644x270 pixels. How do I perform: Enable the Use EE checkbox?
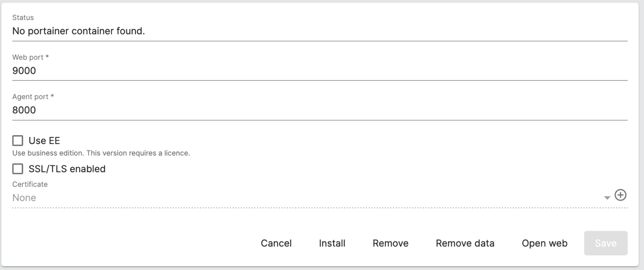point(18,141)
